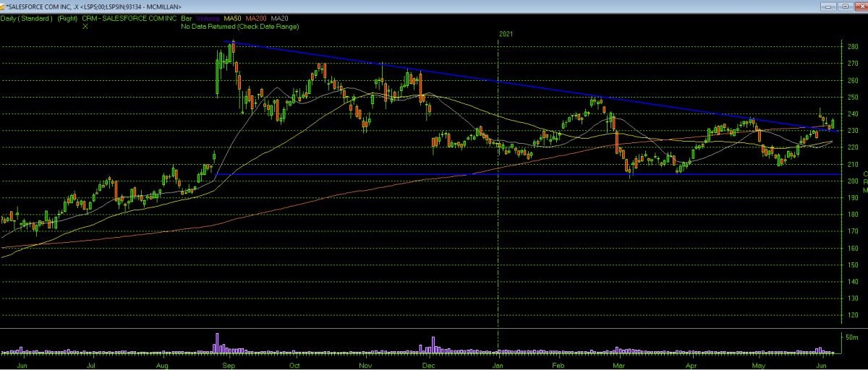Click the chart window title bar icon
This screenshot has height=370, width=868.
click(4, 6)
